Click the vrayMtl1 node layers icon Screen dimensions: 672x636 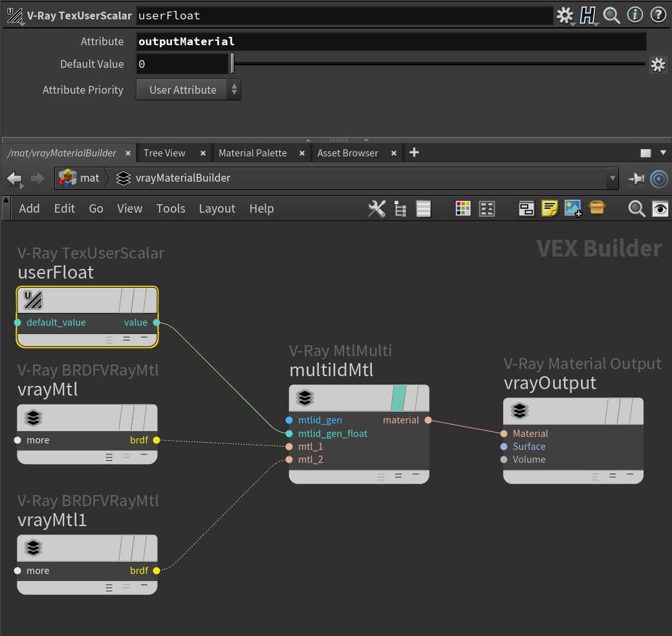(33, 547)
